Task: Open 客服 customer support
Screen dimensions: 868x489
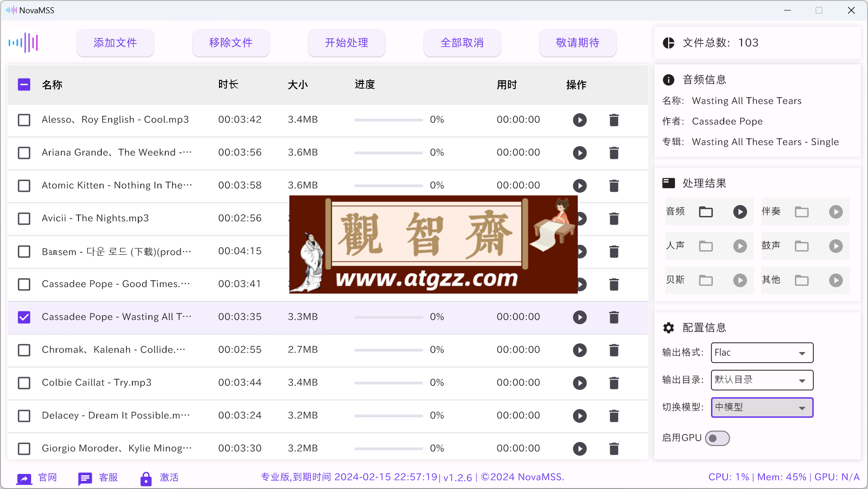Action: click(98, 478)
